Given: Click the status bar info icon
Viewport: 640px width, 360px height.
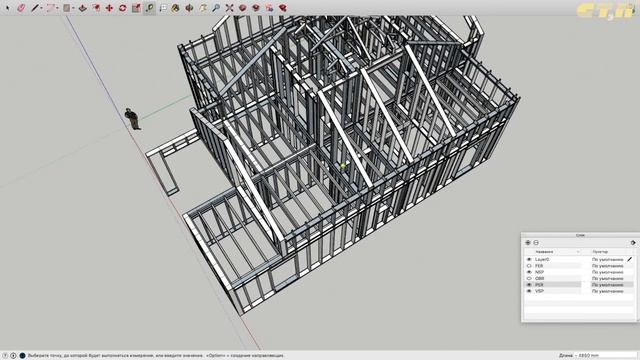Looking at the screenshot, I should (13, 356).
